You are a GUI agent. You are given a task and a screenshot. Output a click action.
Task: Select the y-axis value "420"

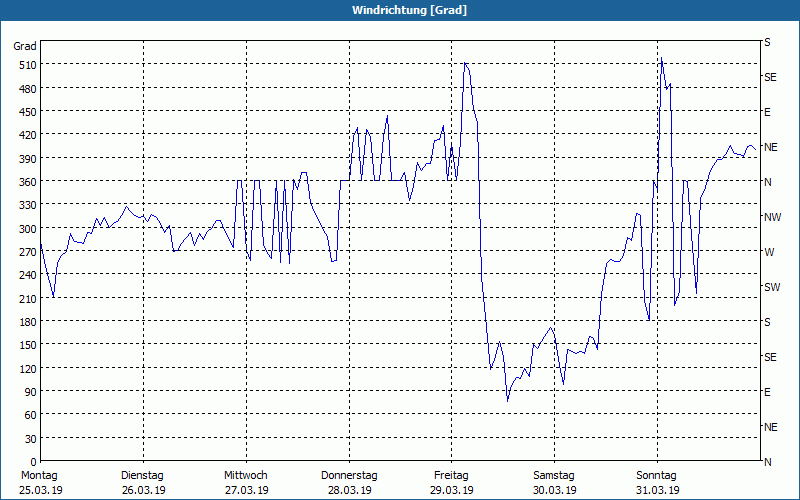click(28, 136)
